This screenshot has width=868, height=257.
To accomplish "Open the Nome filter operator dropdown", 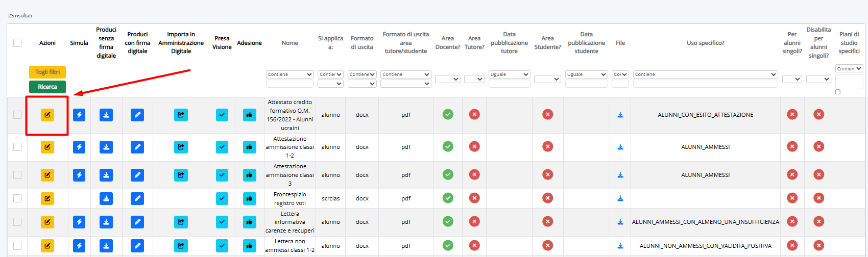I will point(290,74).
